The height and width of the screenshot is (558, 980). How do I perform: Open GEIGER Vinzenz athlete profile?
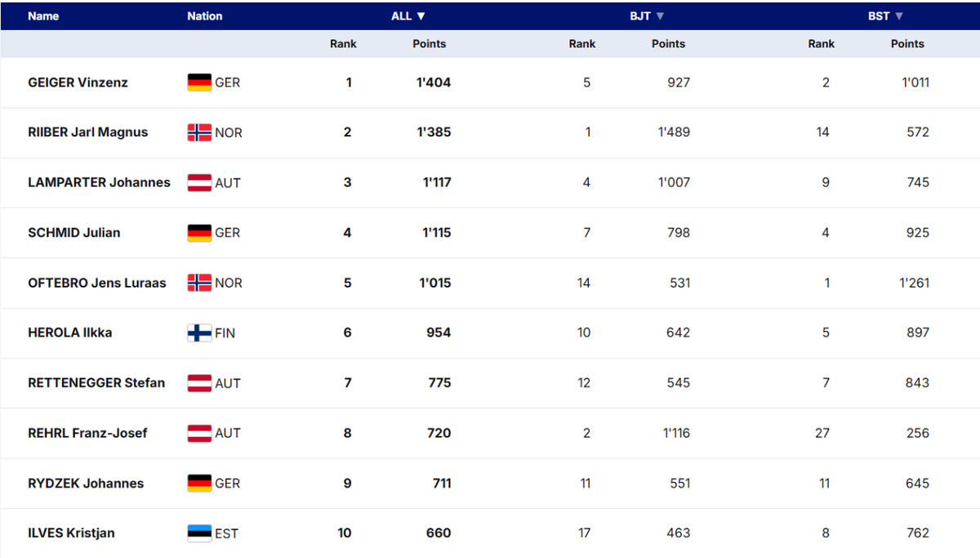[78, 83]
